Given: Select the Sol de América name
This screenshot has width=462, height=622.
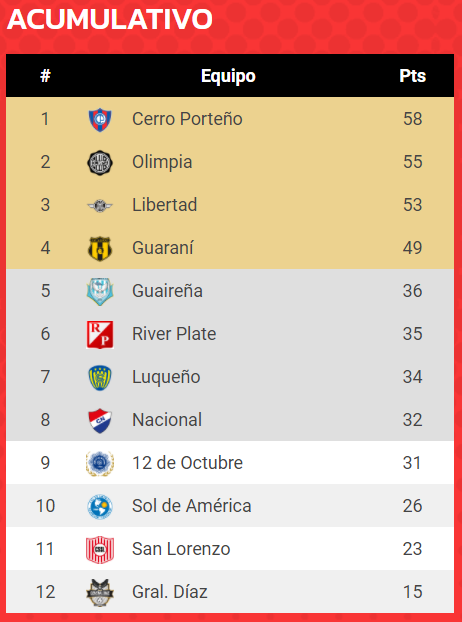Looking at the screenshot, I should click(192, 506).
